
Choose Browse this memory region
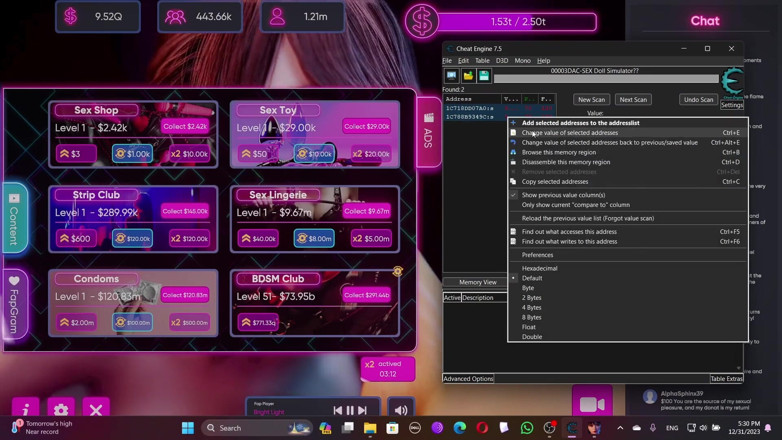559,152
